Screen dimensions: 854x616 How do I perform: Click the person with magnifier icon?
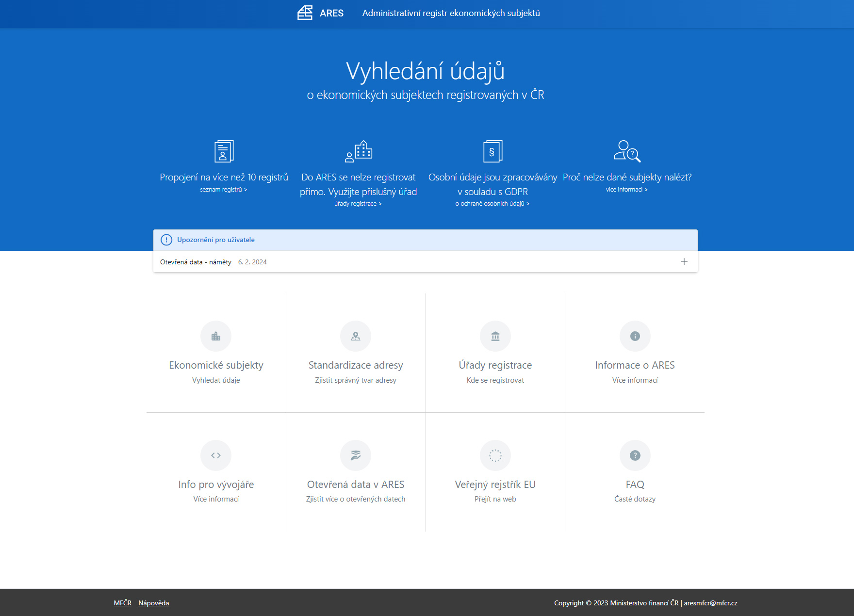coord(627,151)
